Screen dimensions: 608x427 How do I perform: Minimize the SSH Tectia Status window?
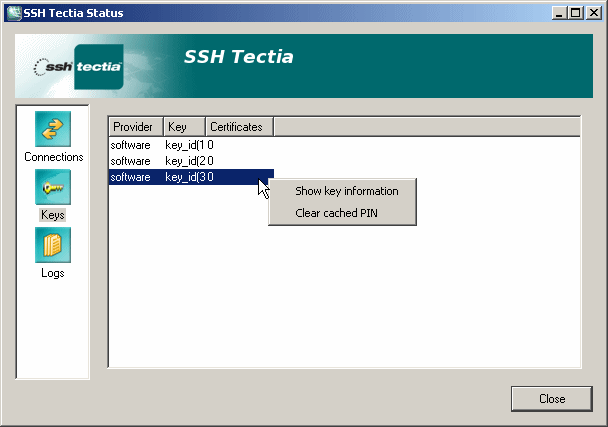[559, 13]
